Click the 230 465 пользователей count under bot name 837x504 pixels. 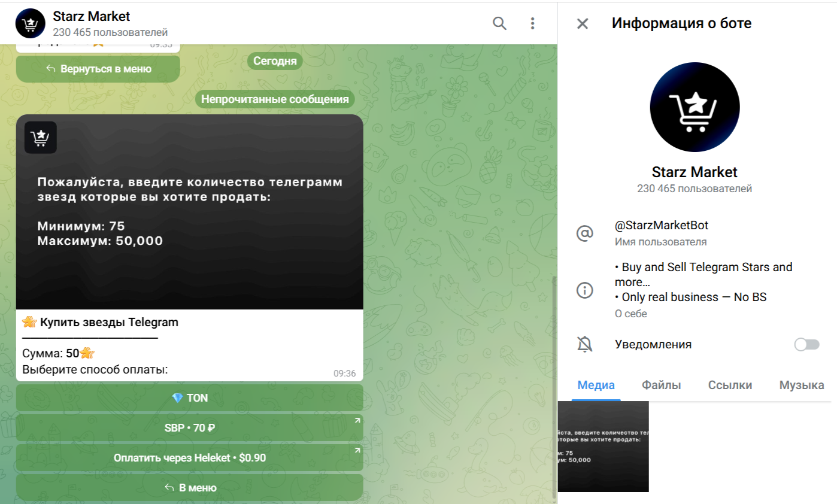695,189
